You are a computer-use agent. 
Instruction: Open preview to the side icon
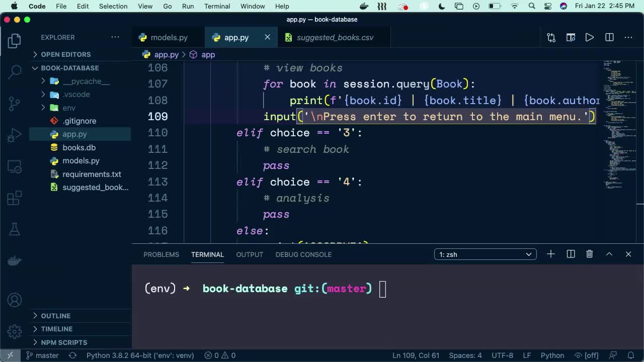571,37
